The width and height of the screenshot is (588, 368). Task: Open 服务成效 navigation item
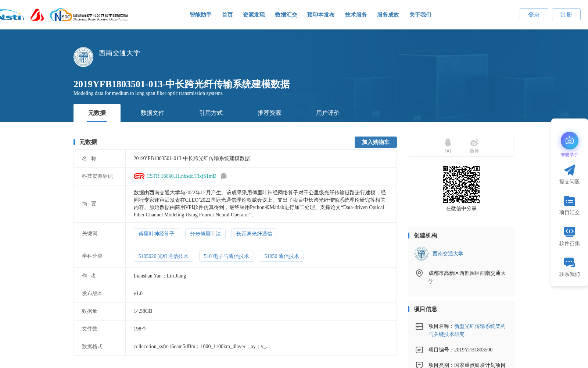(388, 15)
